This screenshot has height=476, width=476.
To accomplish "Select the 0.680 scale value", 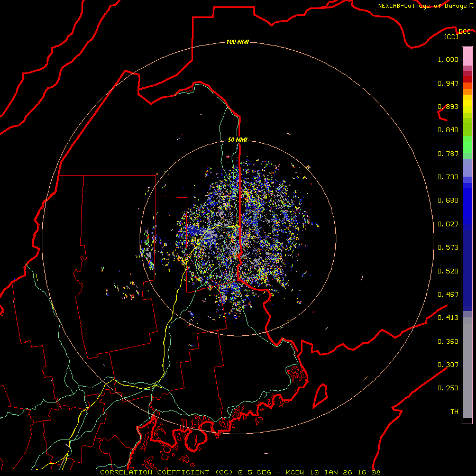I will tap(448, 200).
